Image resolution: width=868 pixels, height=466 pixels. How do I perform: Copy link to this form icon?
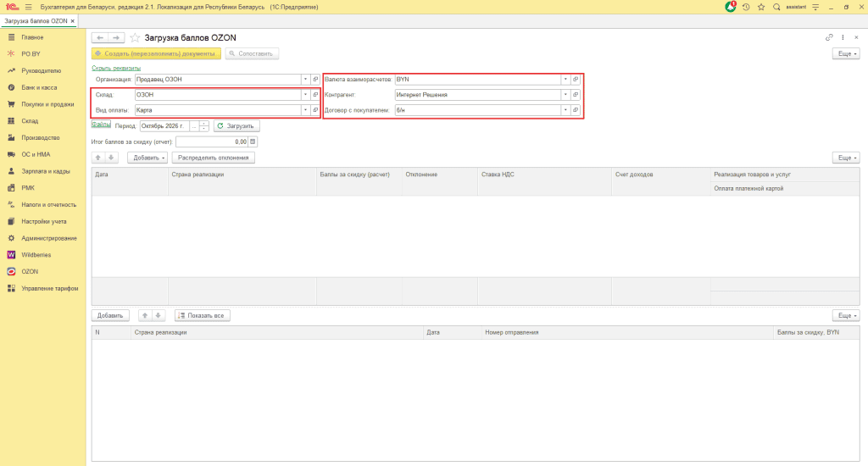point(829,37)
